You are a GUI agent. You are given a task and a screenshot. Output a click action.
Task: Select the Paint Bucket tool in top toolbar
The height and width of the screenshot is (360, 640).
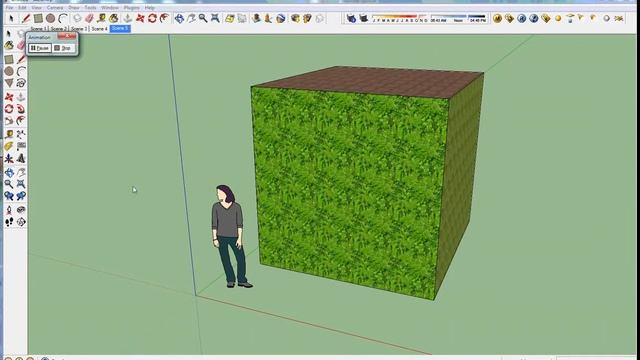113,18
